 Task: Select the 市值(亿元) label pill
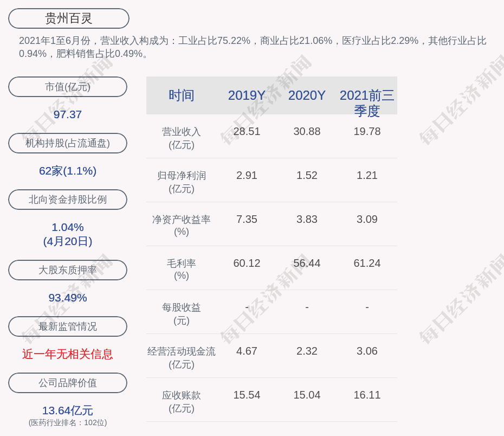tap(68, 87)
